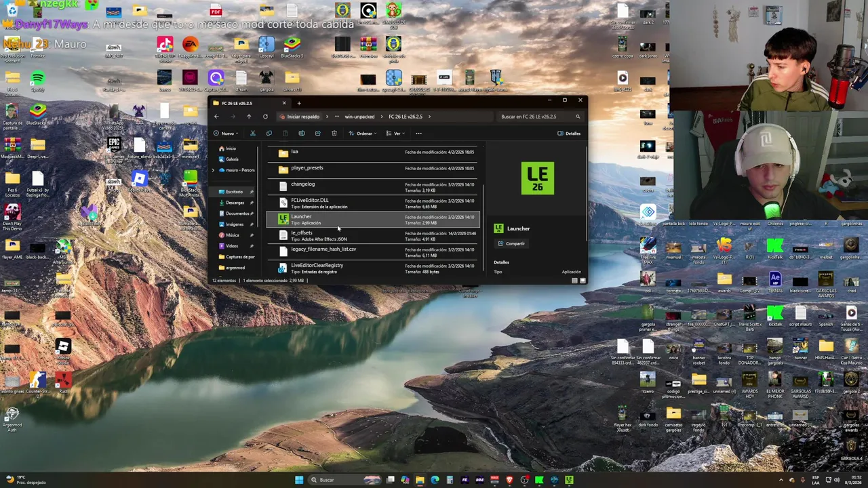
Task: Add a new File Explorer tab
Action: [x=298, y=103]
